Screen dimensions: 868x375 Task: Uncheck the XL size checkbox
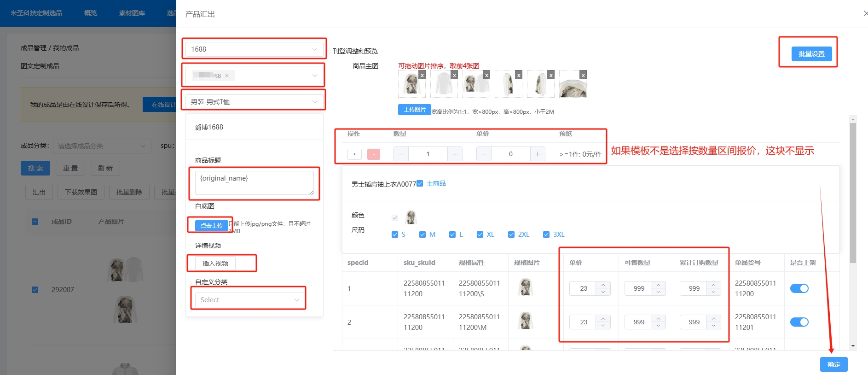[480, 234]
